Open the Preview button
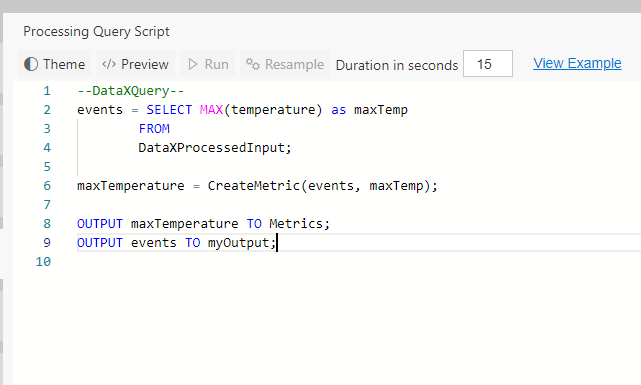Viewport: 641px width, 385px height. pos(135,64)
